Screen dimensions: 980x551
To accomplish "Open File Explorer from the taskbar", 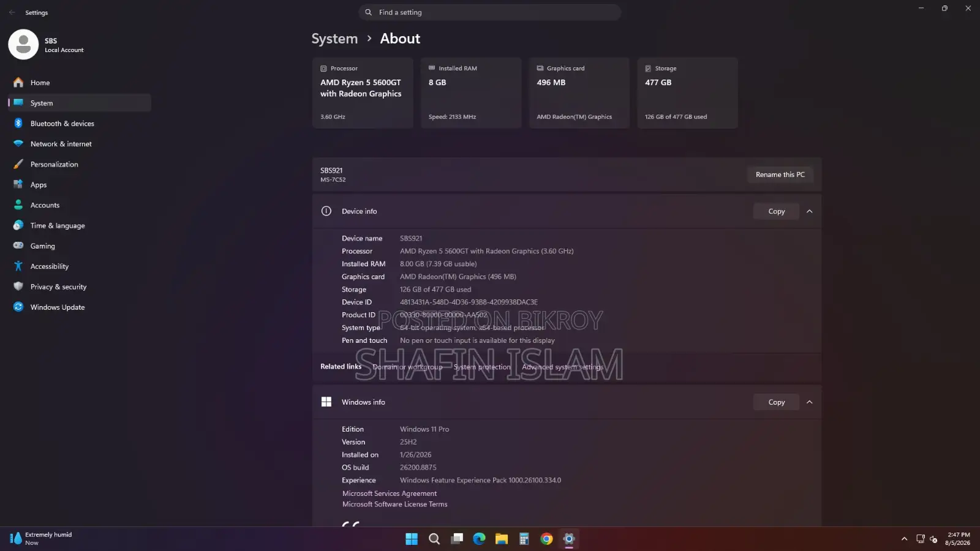I will (502, 539).
